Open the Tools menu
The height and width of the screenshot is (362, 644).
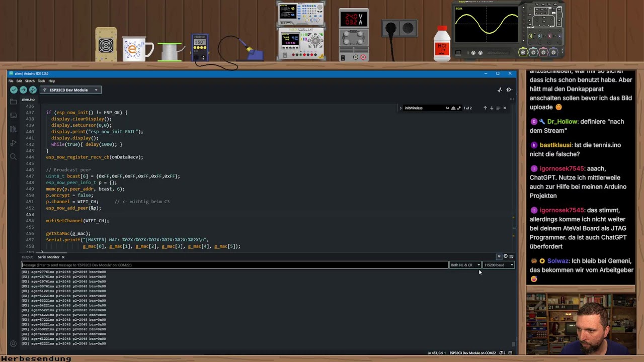click(x=41, y=81)
